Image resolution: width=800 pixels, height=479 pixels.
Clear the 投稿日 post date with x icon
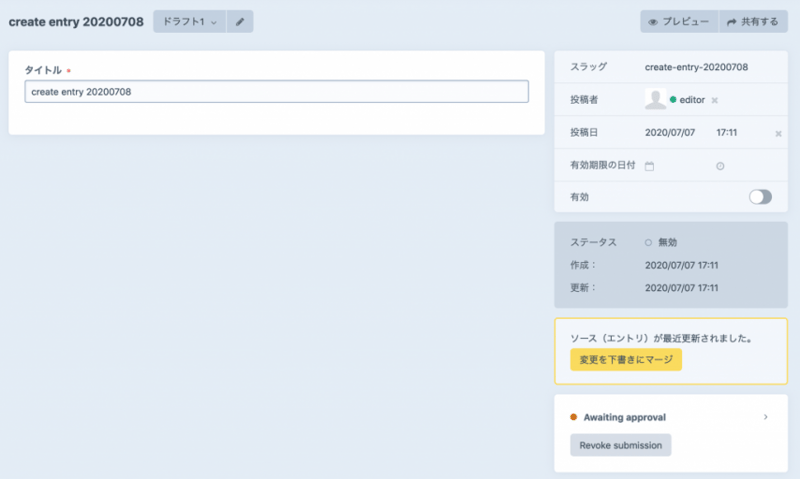[778, 133]
